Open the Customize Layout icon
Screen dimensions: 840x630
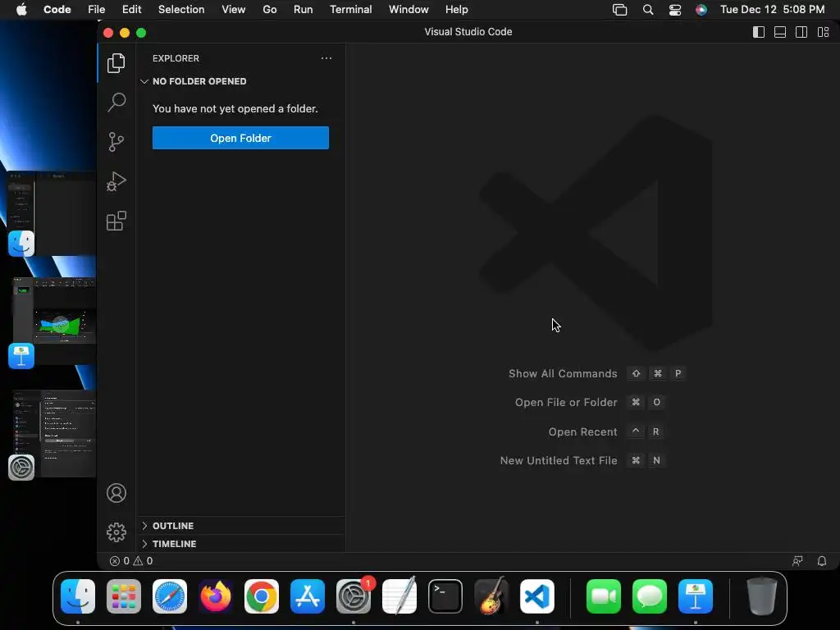coord(824,32)
